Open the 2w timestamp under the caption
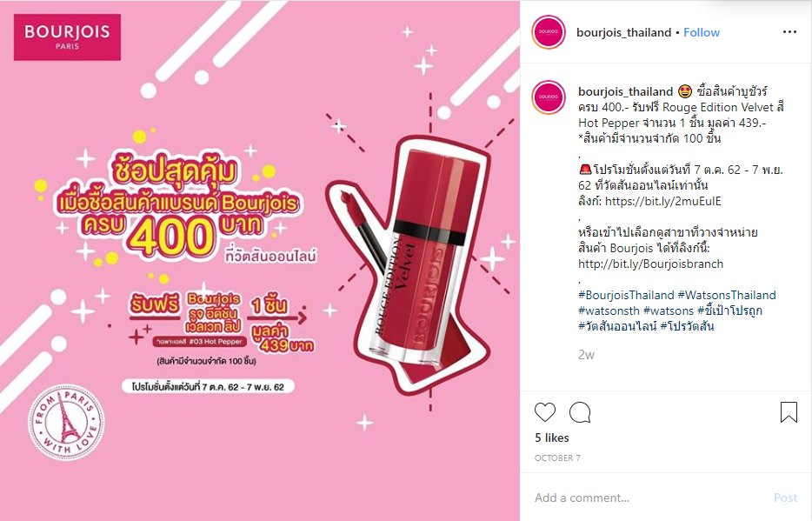 586,355
